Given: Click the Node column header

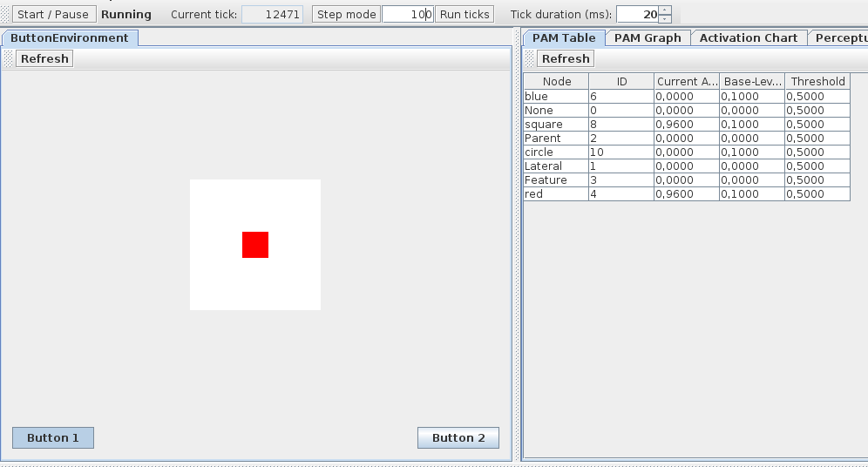Looking at the screenshot, I should coord(556,81).
